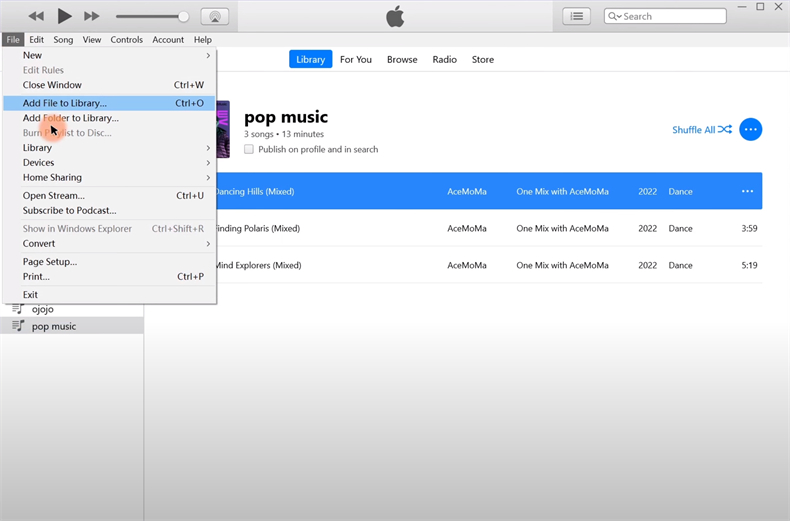Select the ojojo playlist in sidebar

72,309
